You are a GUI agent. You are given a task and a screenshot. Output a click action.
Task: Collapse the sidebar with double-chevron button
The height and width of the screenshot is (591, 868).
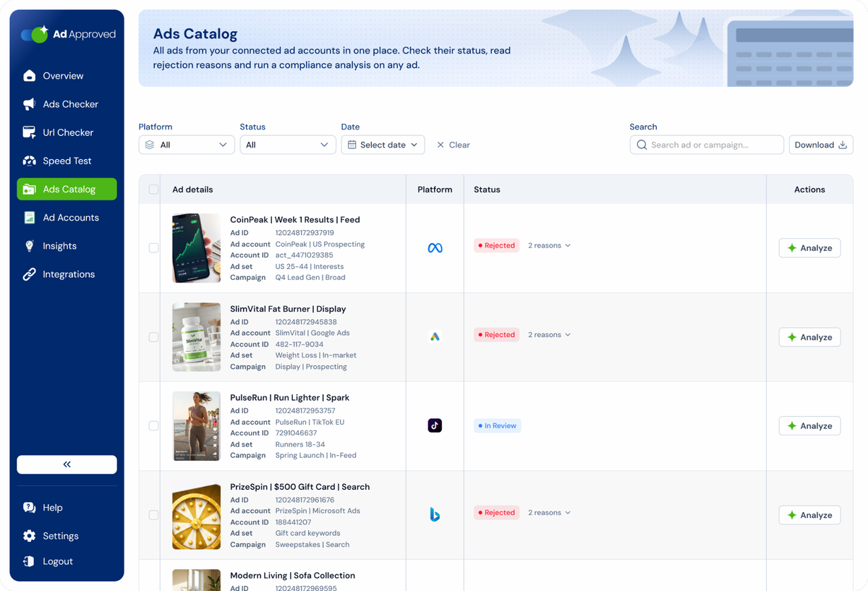click(67, 464)
